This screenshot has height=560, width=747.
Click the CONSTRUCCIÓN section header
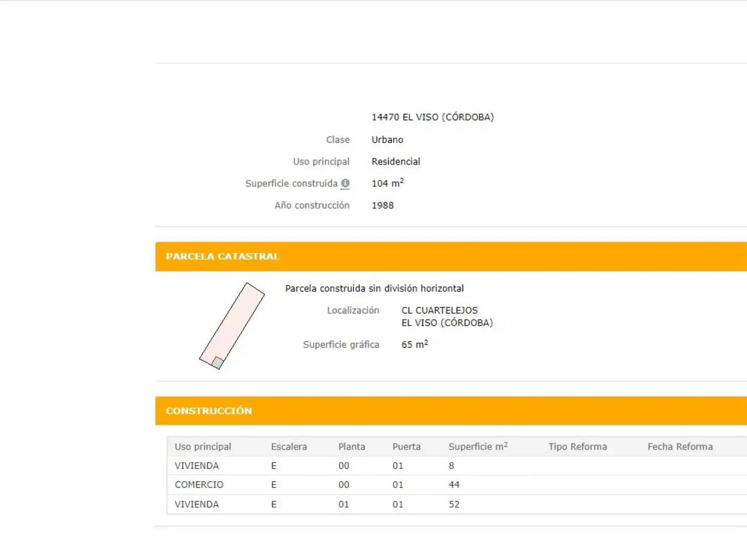(451, 411)
